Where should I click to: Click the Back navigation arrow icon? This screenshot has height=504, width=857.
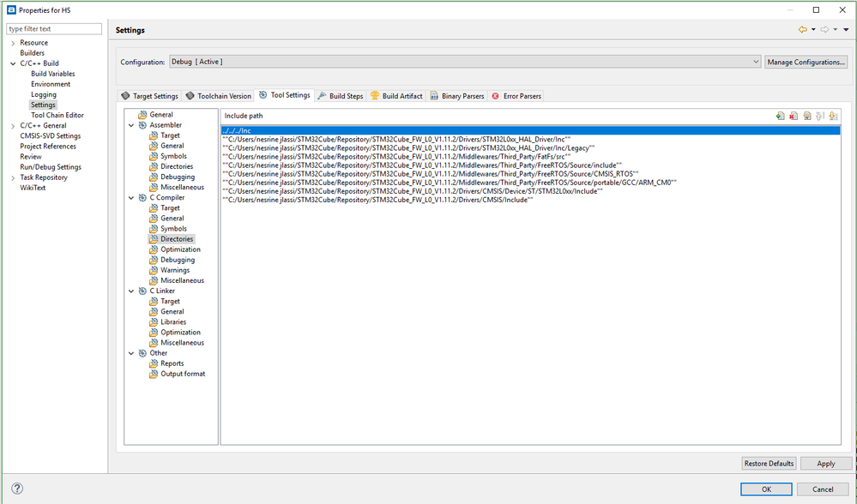click(802, 30)
